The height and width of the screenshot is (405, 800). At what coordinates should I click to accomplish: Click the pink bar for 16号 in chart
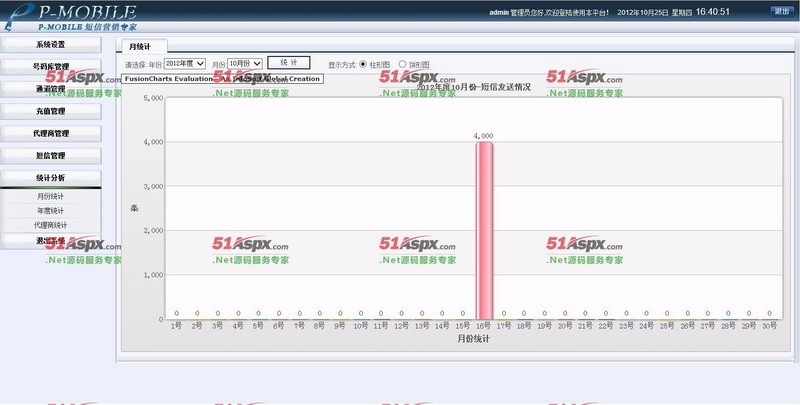coord(484,230)
